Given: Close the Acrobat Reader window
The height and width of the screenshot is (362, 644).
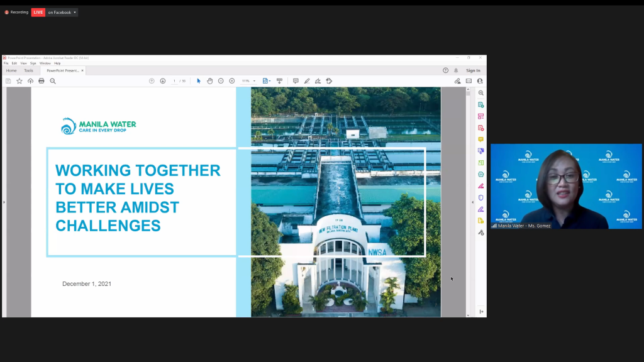Looking at the screenshot, I should [480, 58].
